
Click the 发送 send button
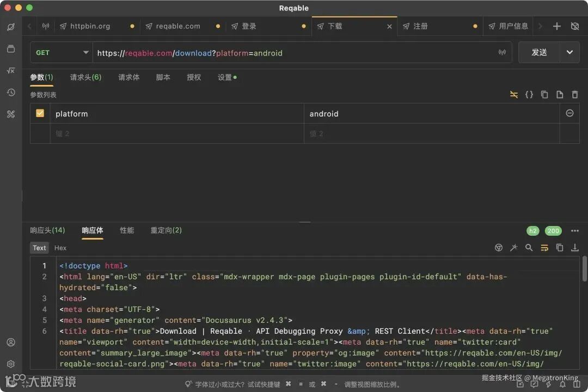(539, 52)
